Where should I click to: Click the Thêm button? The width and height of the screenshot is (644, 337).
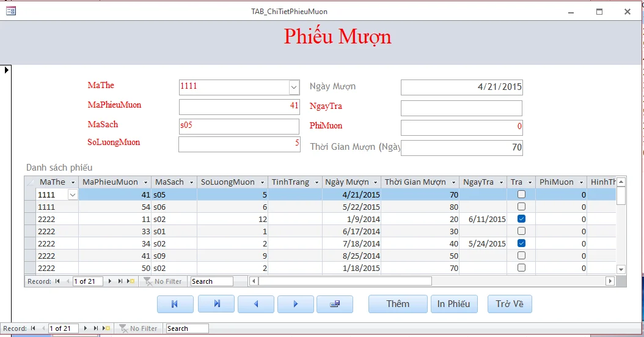click(398, 304)
